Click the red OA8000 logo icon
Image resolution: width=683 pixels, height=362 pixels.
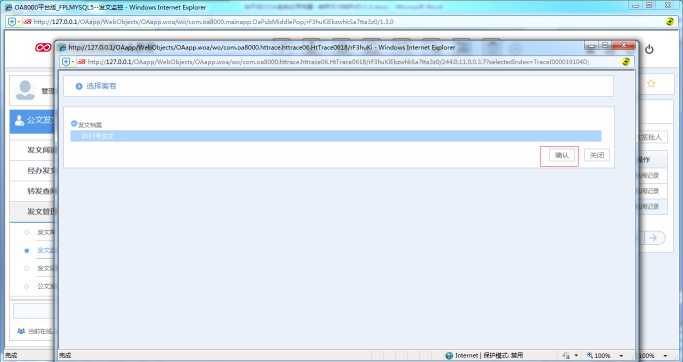pos(43,47)
